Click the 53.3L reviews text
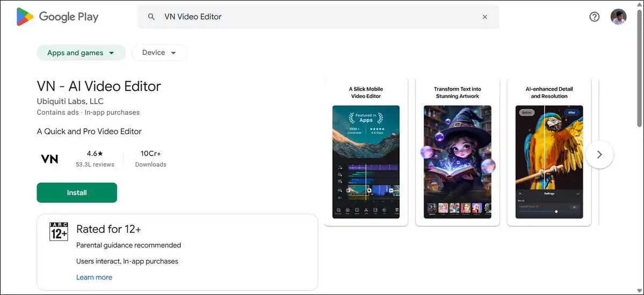This screenshot has width=644, height=295. point(94,165)
